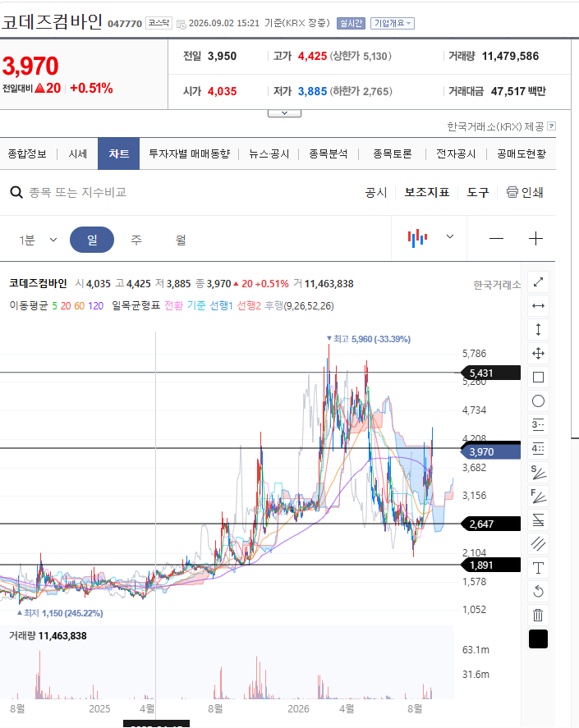Select the crosshair line tool

click(x=538, y=353)
